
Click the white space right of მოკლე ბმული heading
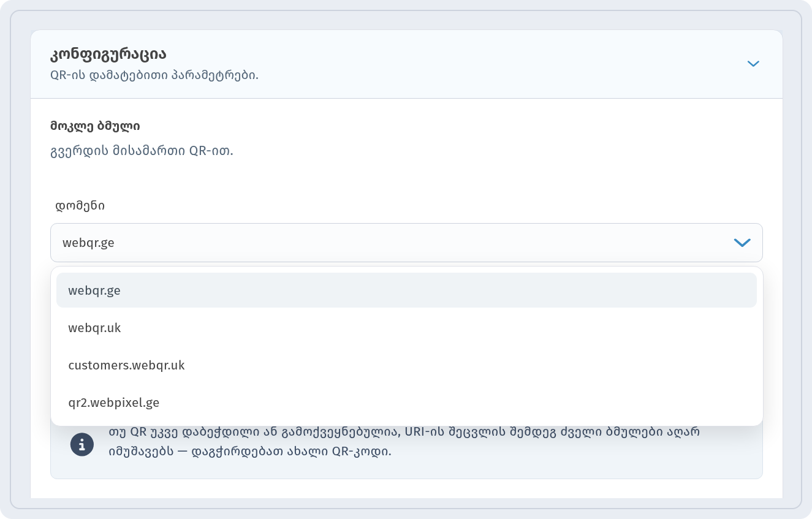(x=429, y=126)
